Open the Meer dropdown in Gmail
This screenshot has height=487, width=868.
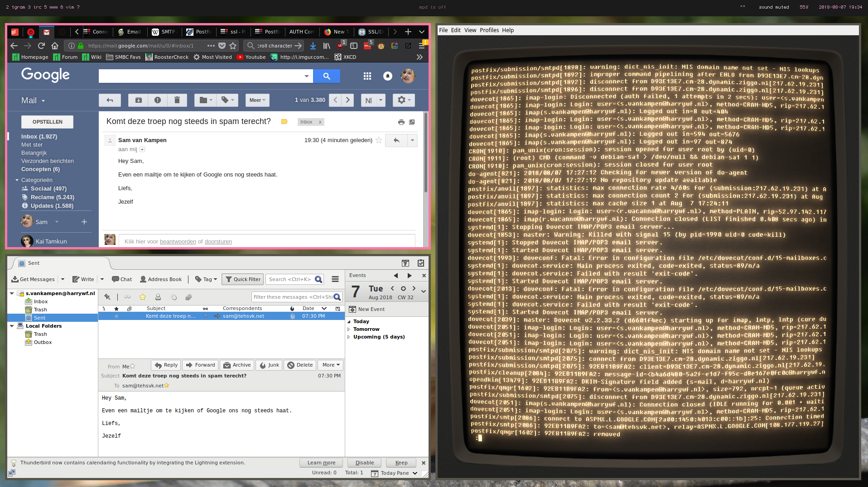coord(257,100)
